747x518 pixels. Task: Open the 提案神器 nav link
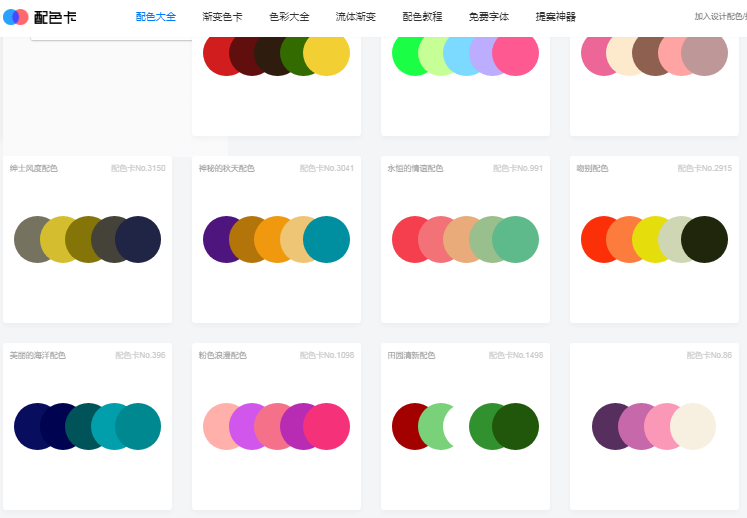555,17
